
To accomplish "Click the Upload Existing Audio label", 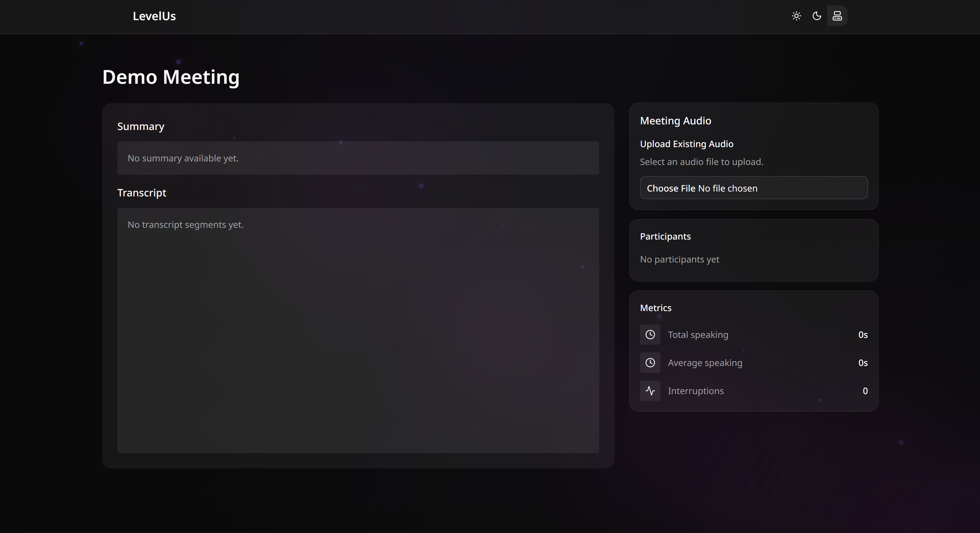I will [686, 144].
